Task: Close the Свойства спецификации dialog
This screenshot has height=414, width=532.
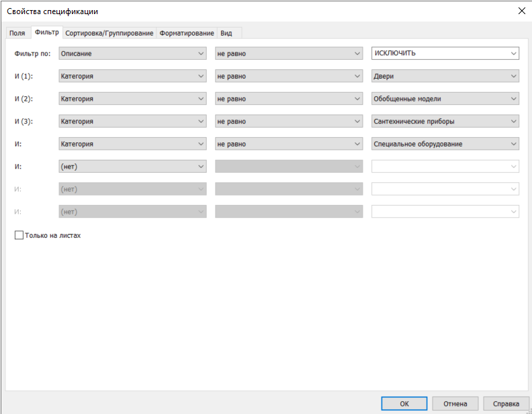Action: (x=521, y=10)
